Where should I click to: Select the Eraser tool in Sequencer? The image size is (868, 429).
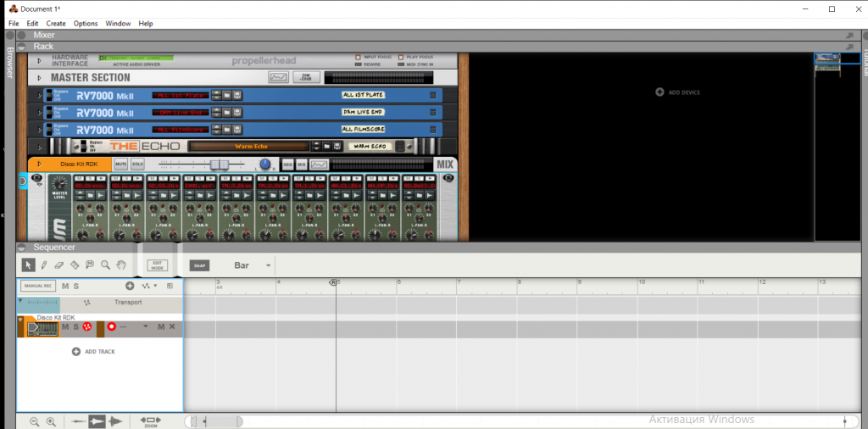pyautogui.click(x=60, y=265)
